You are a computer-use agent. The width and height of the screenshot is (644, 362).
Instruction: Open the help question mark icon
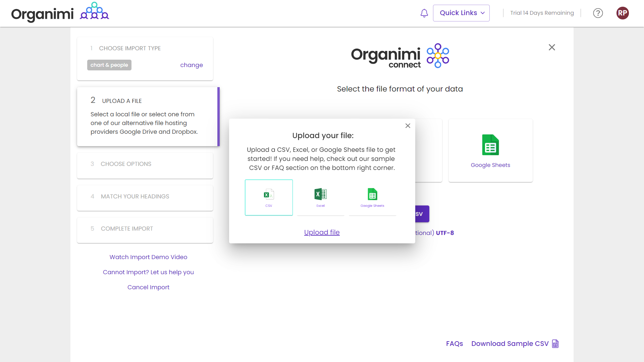pos(598,13)
